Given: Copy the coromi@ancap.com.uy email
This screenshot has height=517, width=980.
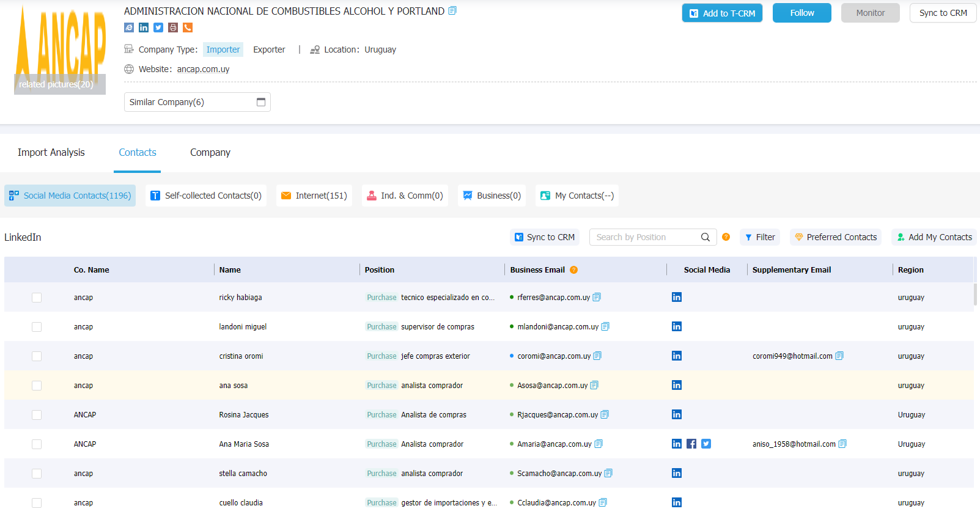Looking at the screenshot, I should pos(597,356).
